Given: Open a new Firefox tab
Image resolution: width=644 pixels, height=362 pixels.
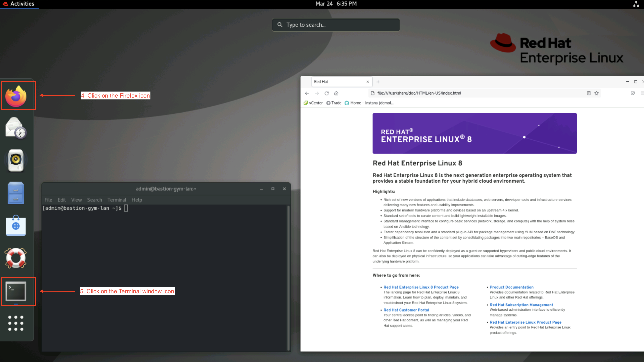Looking at the screenshot, I should pyautogui.click(x=378, y=82).
